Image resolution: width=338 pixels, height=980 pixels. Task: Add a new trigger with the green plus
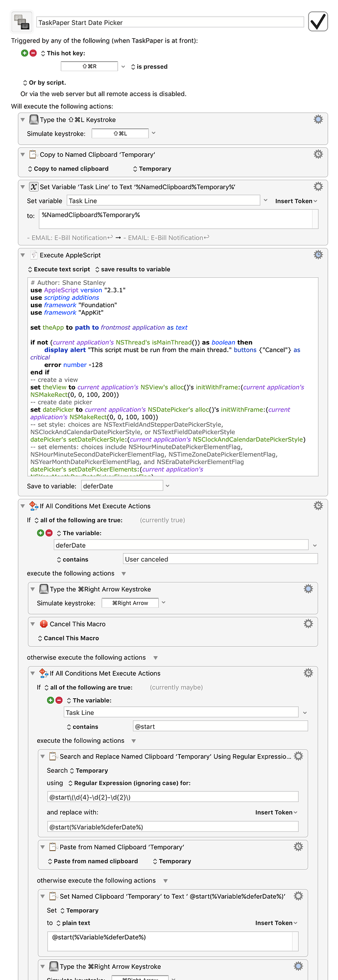point(24,53)
